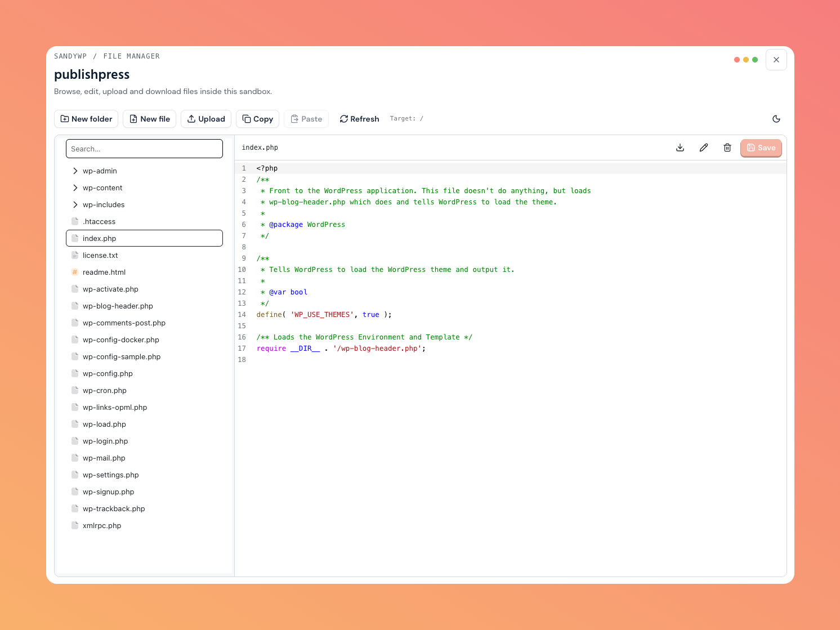Open the .htaccess file
Image resolution: width=840 pixels, height=630 pixels.
(x=144, y=222)
